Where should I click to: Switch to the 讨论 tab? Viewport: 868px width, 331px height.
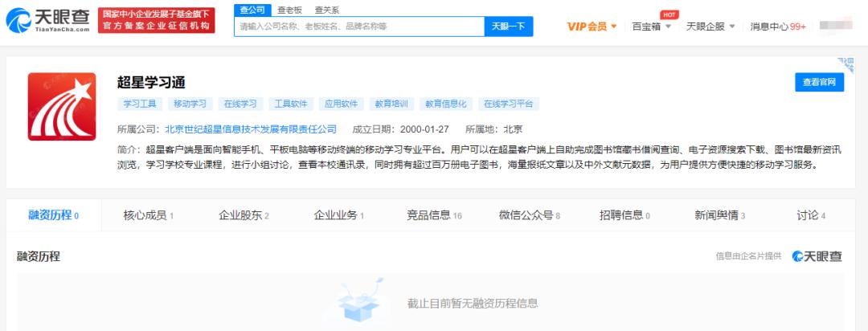[811, 215]
